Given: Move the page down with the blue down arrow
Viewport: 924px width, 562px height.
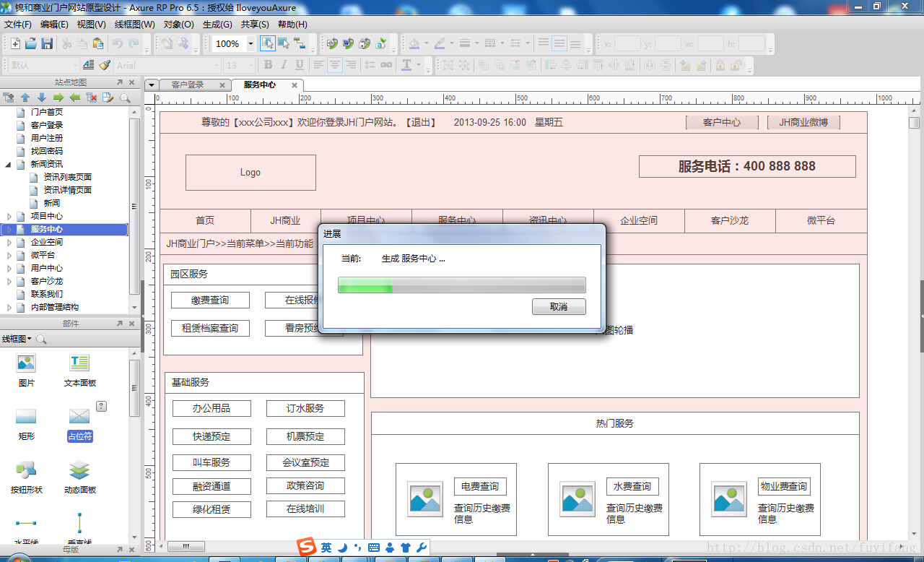Looking at the screenshot, I should 42,98.
